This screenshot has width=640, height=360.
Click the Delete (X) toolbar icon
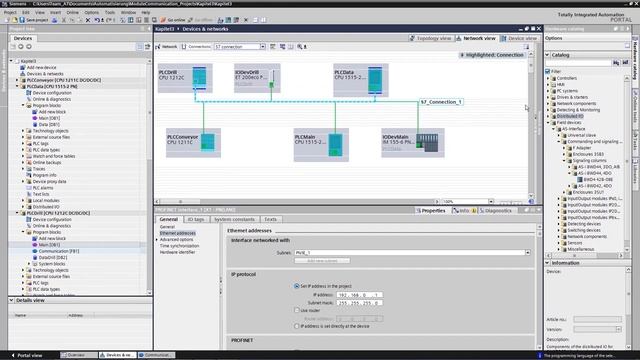(x=88, y=20)
